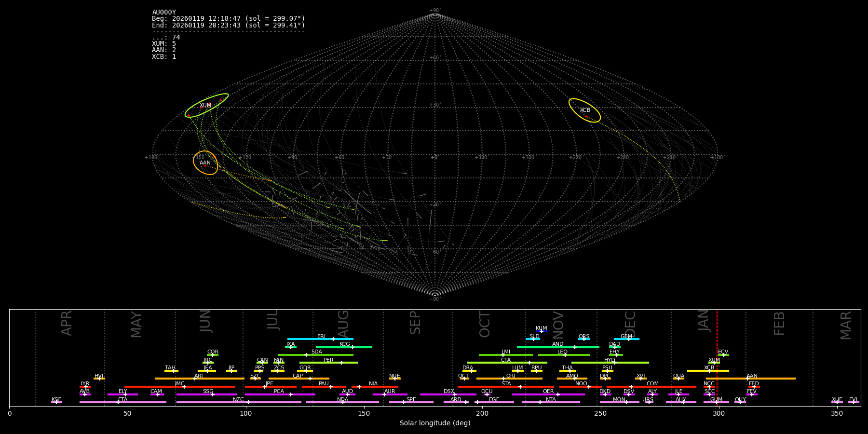This screenshot has width=868, height=434.
Task: Click the −90 declination label at map bottom
Action: click(x=434, y=299)
